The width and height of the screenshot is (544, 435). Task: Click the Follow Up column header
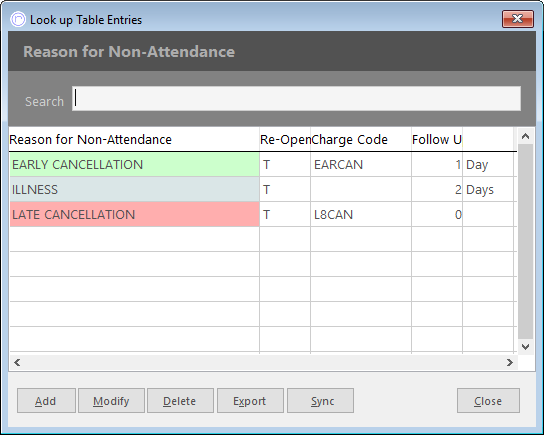coord(437,139)
